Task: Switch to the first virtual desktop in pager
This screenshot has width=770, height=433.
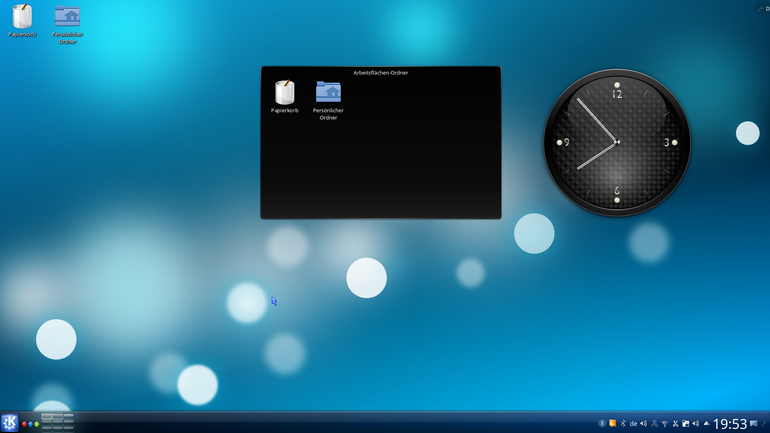Action: [47, 417]
